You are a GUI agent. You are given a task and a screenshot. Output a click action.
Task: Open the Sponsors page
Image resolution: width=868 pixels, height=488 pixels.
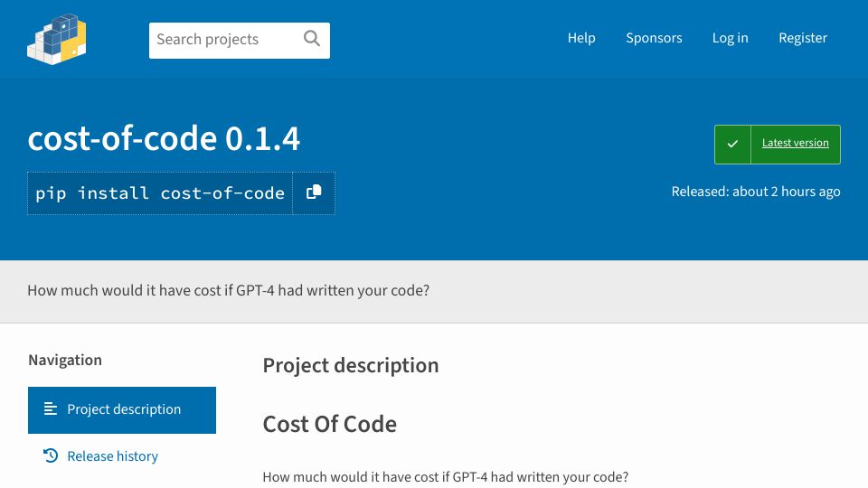point(654,38)
